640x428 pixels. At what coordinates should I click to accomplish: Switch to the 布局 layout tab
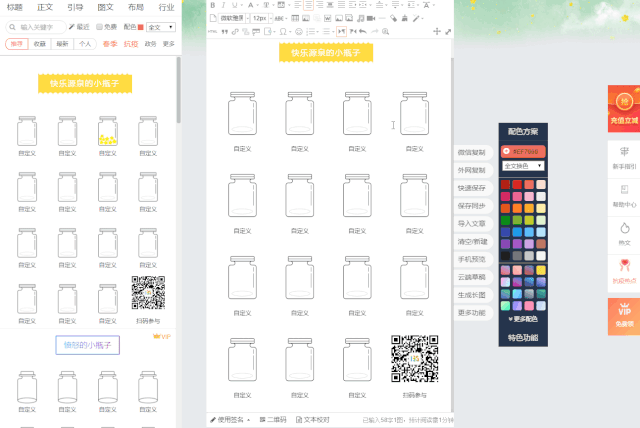[x=135, y=7]
